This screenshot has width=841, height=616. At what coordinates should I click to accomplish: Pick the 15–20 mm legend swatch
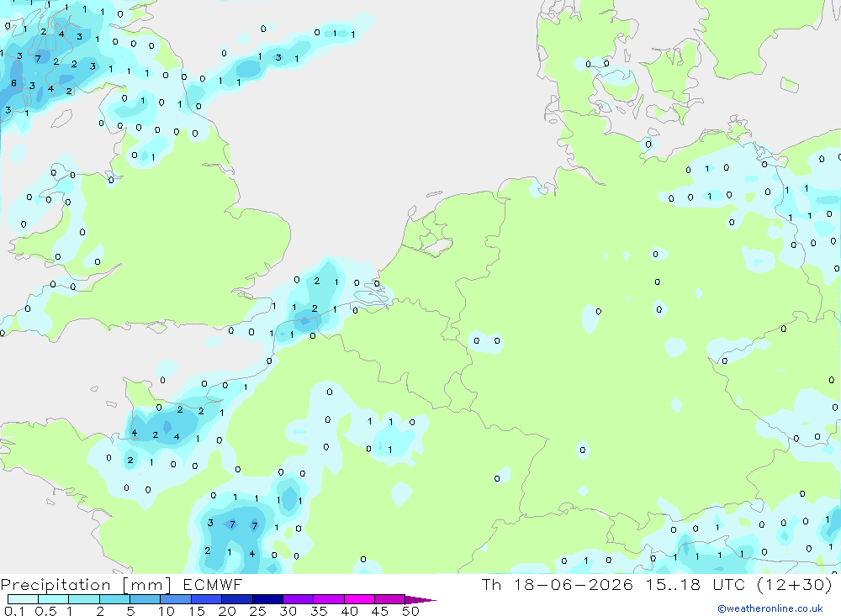(x=207, y=599)
